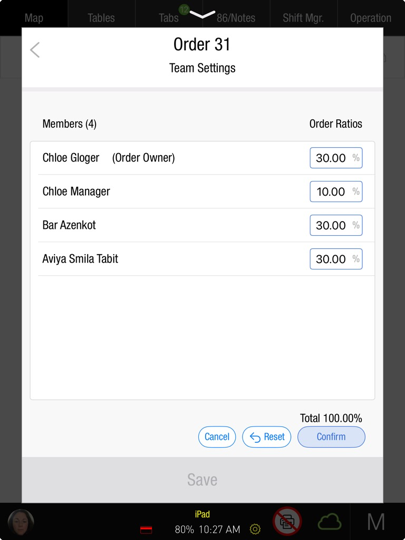Edit Chloe Manager's 10.00 ratio field
The height and width of the screenshot is (540, 405).
coord(336,191)
